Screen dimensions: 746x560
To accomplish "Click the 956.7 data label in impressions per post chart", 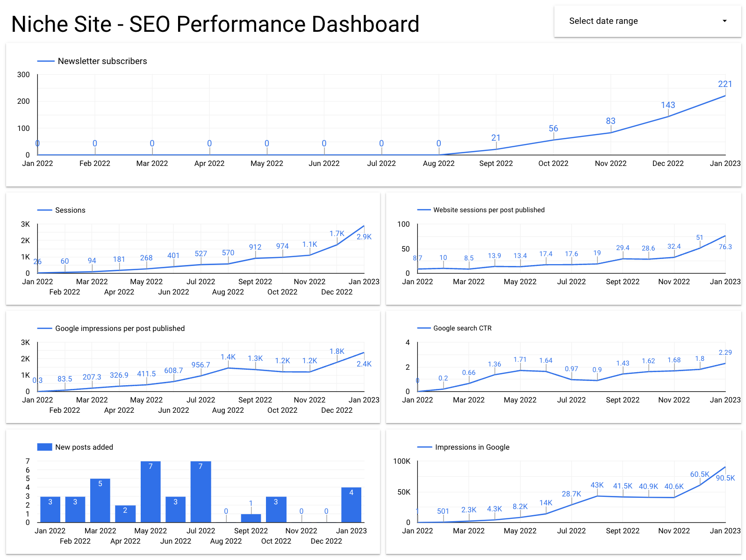I will (201, 365).
